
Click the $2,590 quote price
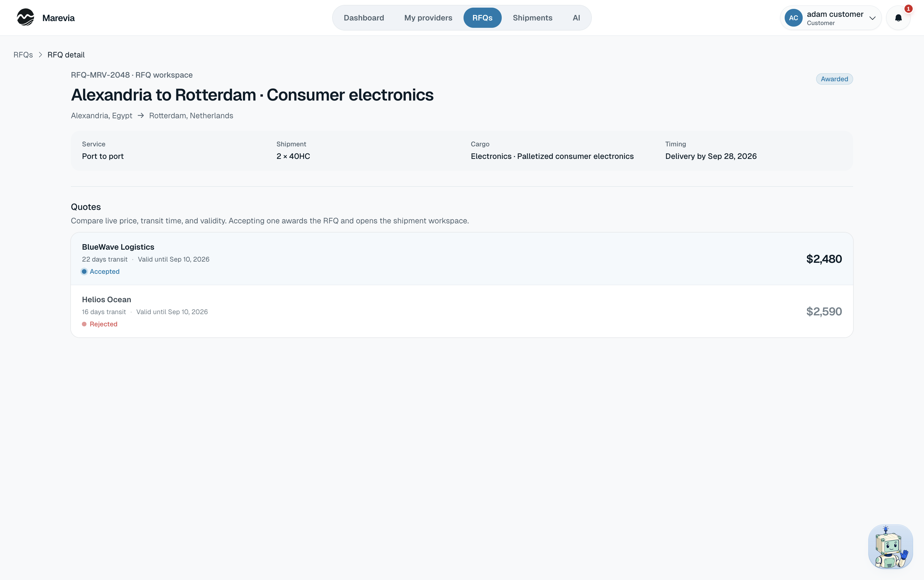[x=824, y=311]
